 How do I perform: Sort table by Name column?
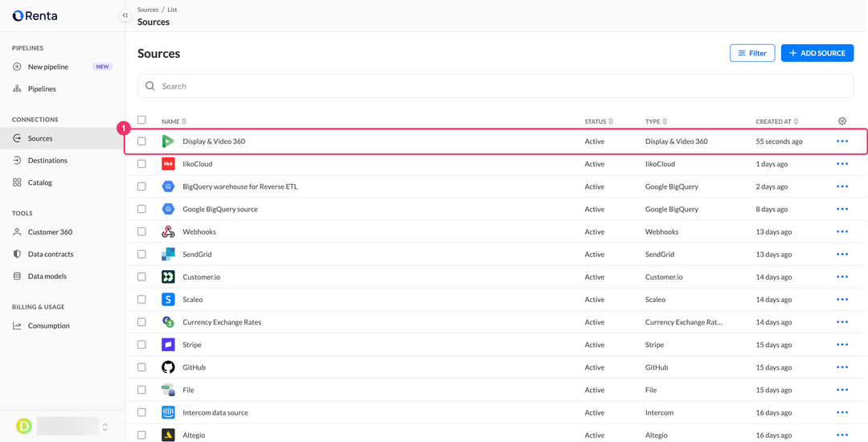tap(174, 121)
